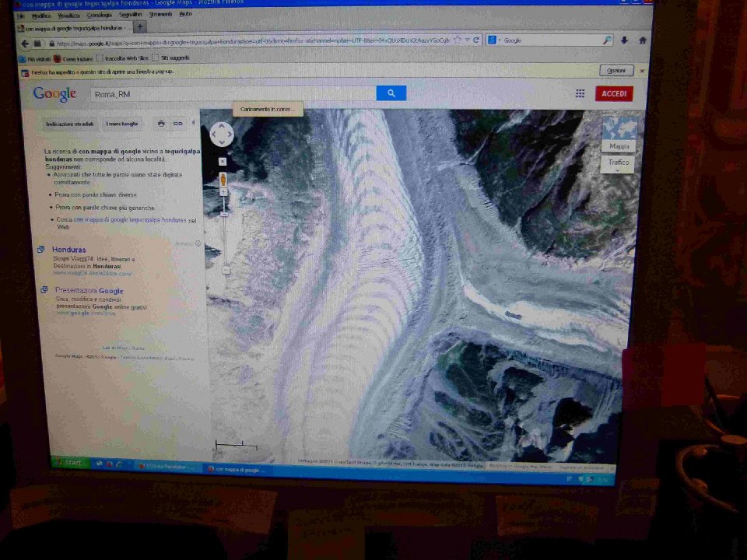Go back with Firefox back arrow
The image size is (747, 560).
pyautogui.click(x=25, y=44)
